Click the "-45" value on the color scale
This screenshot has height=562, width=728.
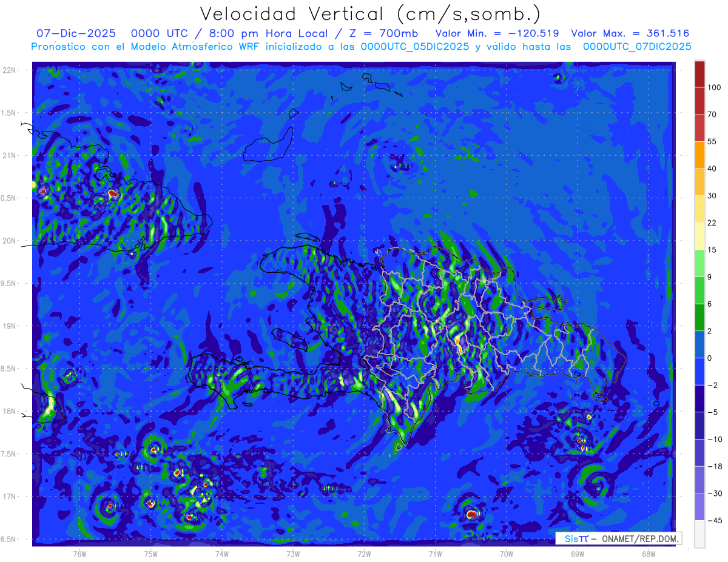point(715,521)
